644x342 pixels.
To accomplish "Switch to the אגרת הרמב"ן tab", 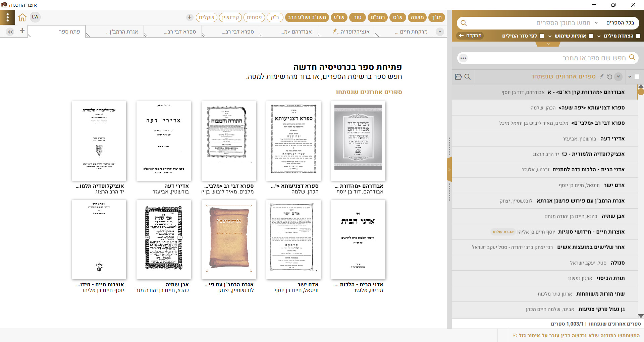I will [115, 32].
